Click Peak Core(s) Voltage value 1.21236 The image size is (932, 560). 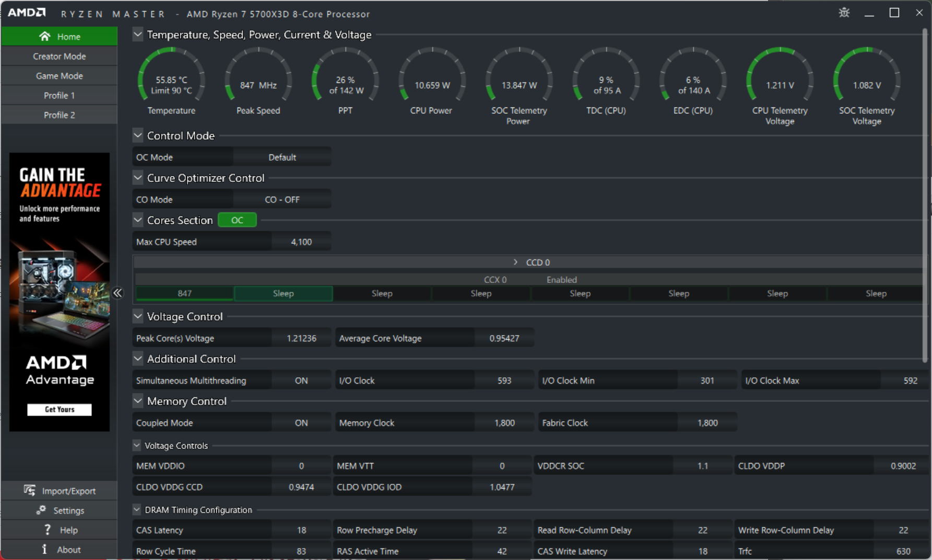pyautogui.click(x=301, y=338)
